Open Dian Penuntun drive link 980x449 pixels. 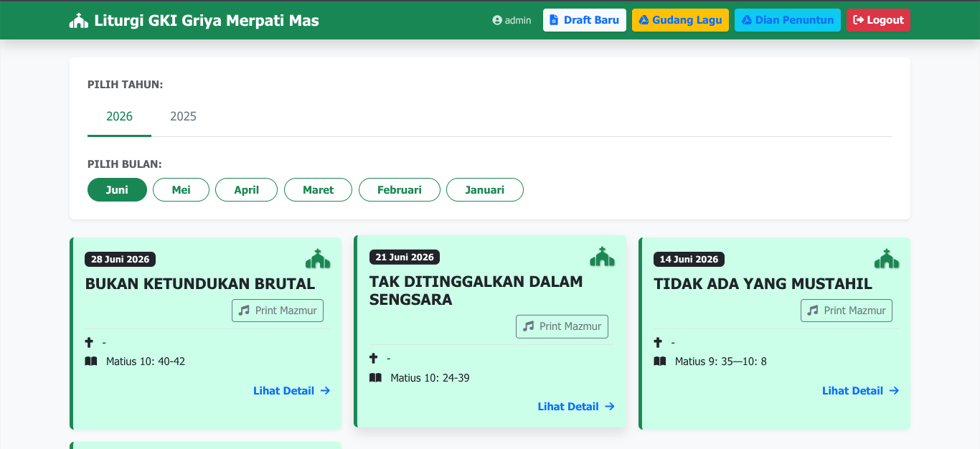788,20
